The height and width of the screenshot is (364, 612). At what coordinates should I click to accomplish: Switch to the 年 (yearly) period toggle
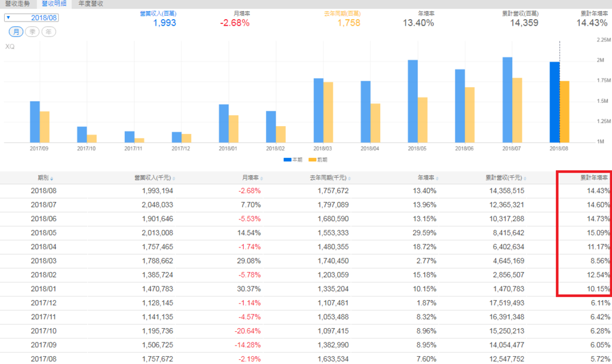coord(48,32)
